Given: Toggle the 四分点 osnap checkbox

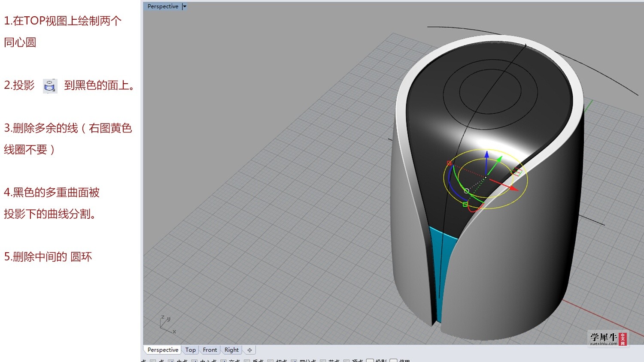Looking at the screenshot, I should pyautogui.click(x=294, y=361).
